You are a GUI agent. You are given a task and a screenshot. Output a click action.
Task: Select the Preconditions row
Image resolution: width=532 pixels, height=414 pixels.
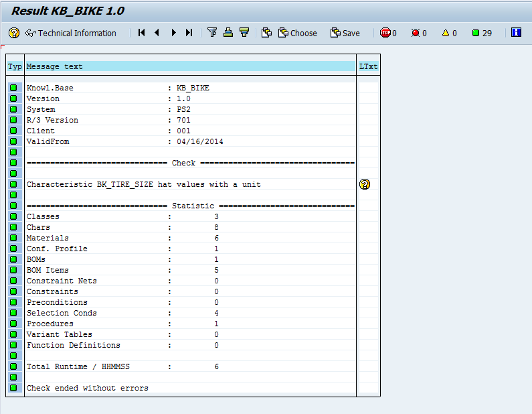[x=190, y=302]
